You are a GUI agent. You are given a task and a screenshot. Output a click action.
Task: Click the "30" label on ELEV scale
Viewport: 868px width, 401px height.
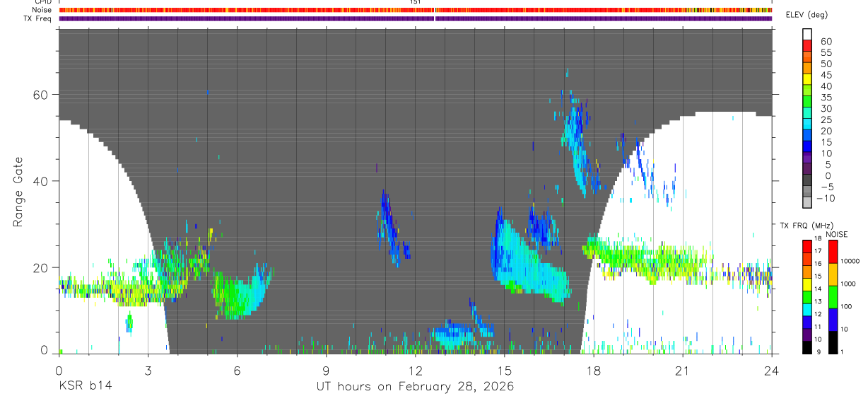point(826,108)
